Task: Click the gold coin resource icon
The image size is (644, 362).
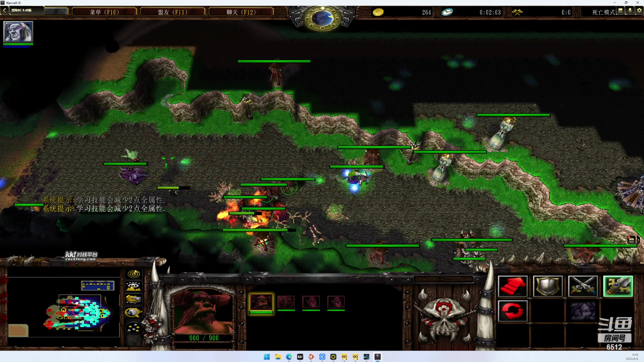Action: 378,12
